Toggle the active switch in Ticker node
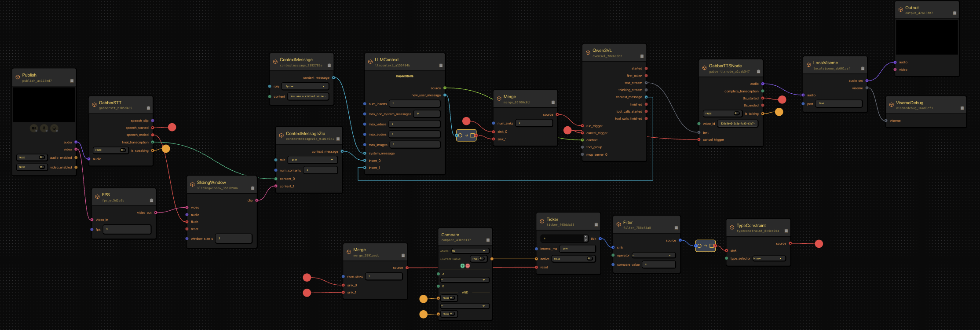980x330 pixels. [589, 259]
